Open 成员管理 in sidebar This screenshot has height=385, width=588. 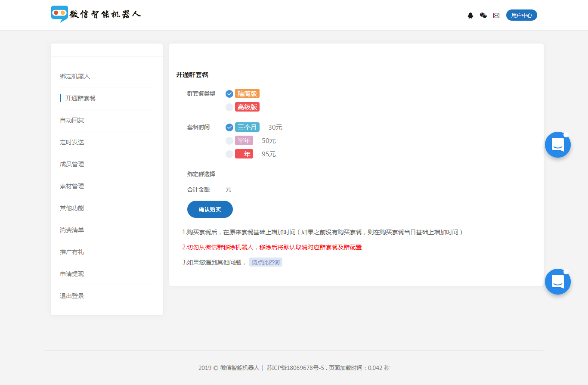click(72, 164)
